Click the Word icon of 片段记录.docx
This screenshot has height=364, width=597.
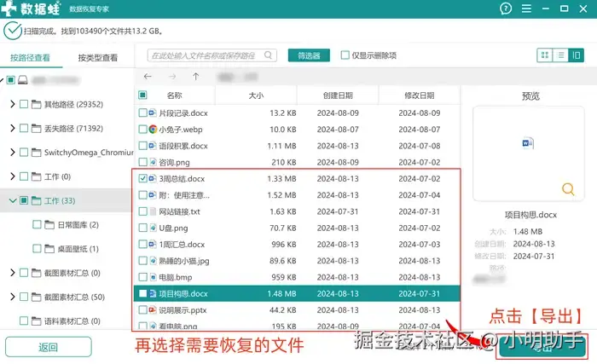(x=153, y=113)
